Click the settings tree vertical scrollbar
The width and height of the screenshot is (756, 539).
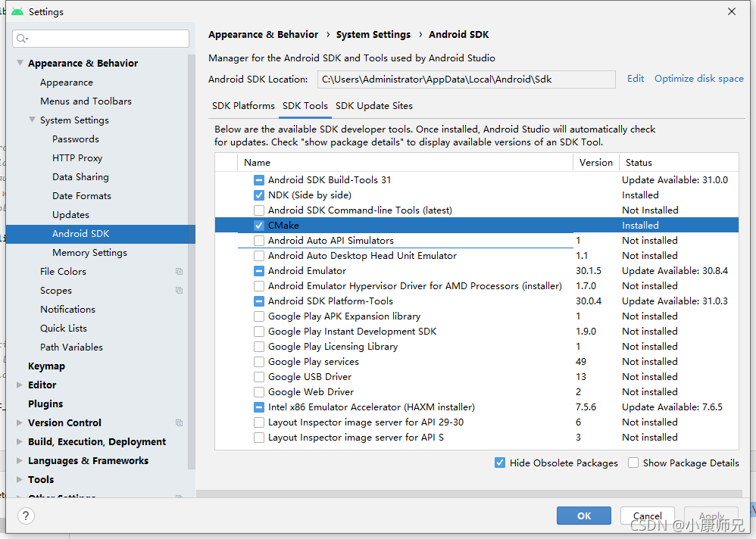click(x=192, y=260)
